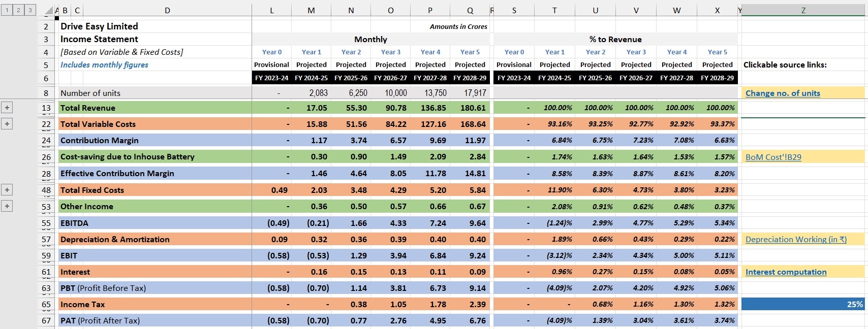Open the BoM Cost'!B29 source link
The height and width of the screenshot is (329, 868).
pos(773,157)
